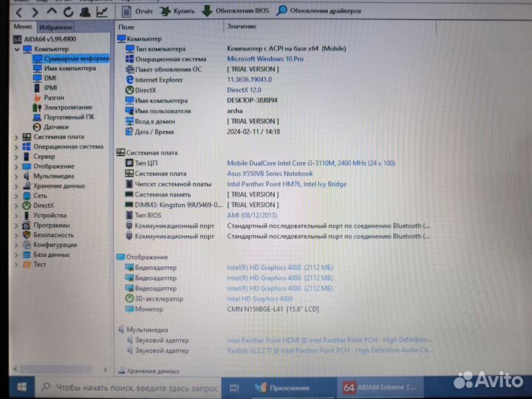532x399 pixels.
Task: Switch to AIDA64 Extreme taskbar item
Action: [x=379, y=387]
